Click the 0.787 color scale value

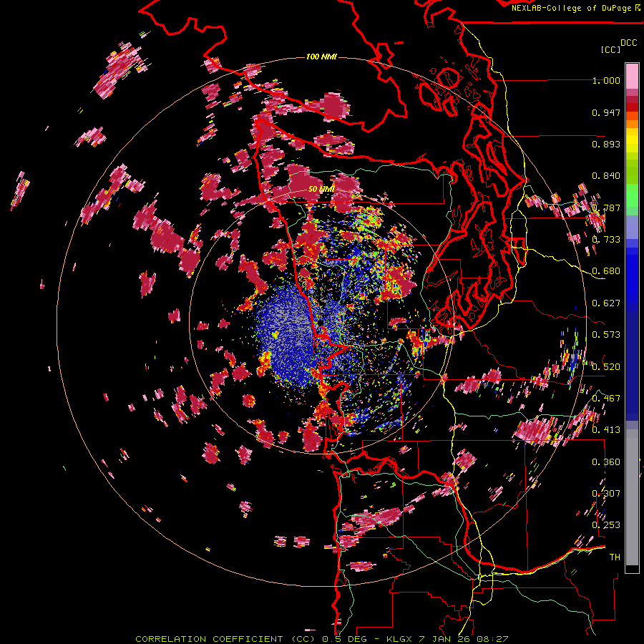pyautogui.click(x=606, y=208)
